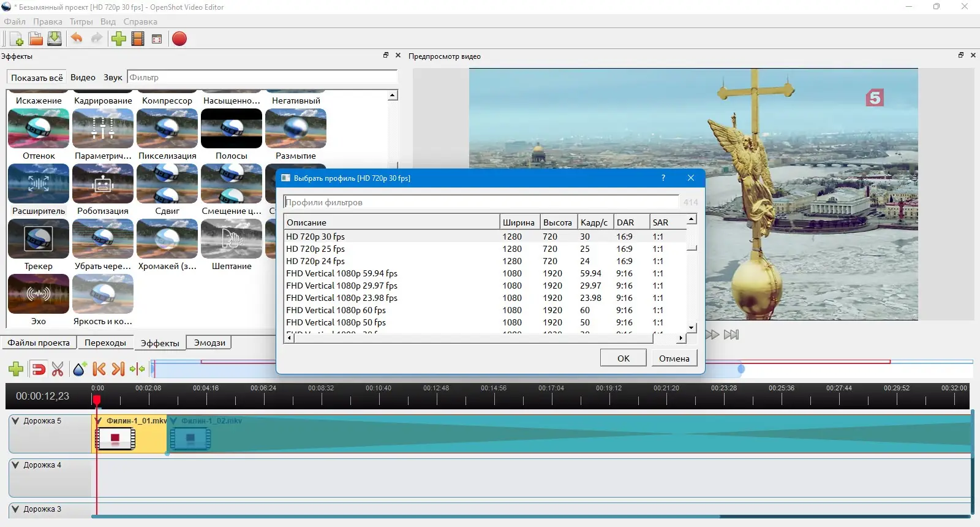980x527 pixels.
Task: Click the Choose Profile filmstrip icon
Action: [x=138, y=39]
